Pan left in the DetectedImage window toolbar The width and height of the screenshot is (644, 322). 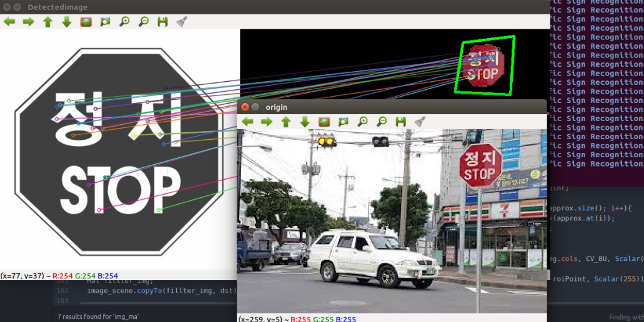coord(9,22)
